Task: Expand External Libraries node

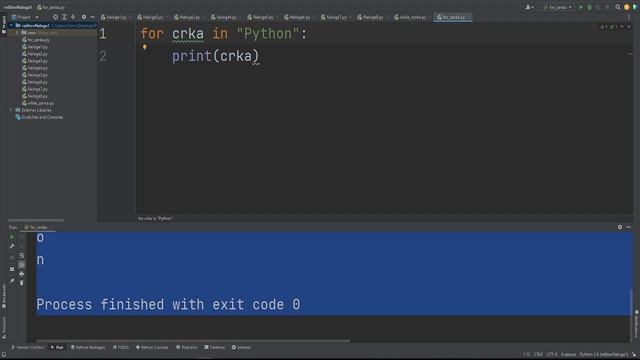Action: coord(11,110)
